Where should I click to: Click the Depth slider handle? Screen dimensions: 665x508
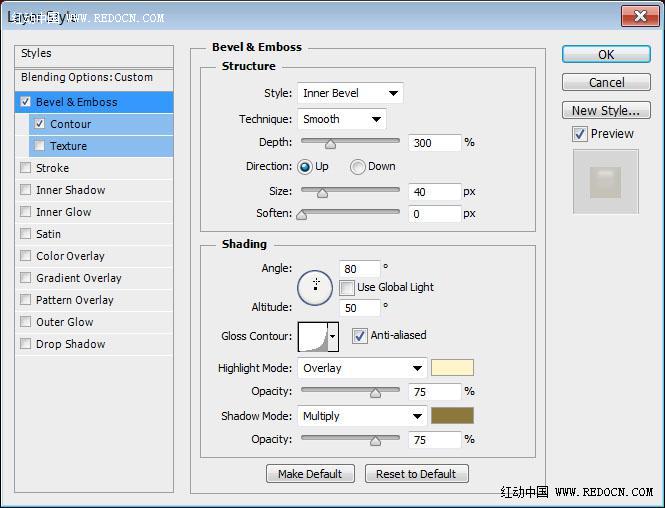click(330, 144)
